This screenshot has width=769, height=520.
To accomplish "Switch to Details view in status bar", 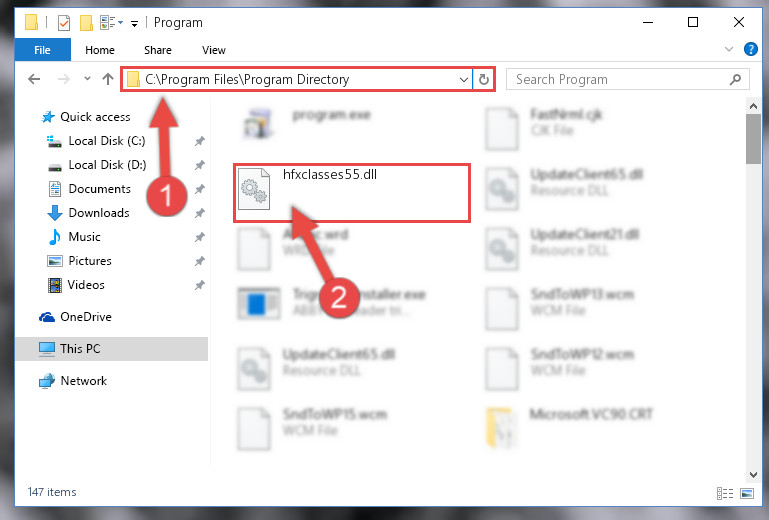I will tap(725, 493).
